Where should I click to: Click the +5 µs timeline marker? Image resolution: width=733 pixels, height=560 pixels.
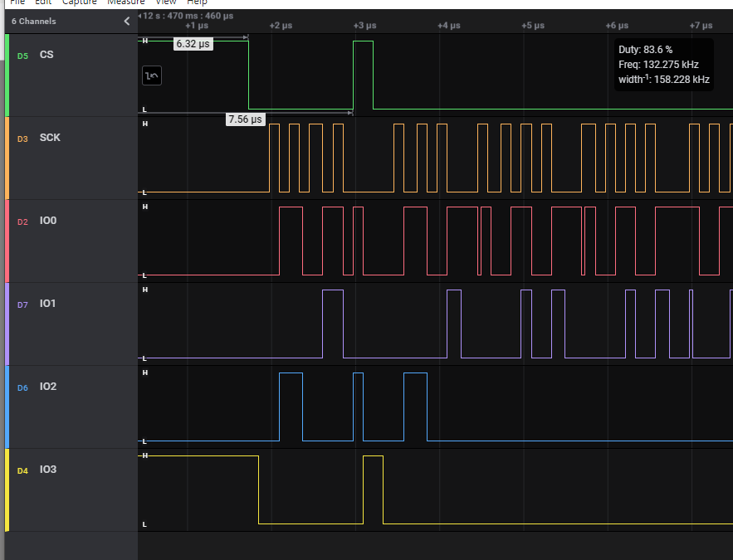pos(533,25)
